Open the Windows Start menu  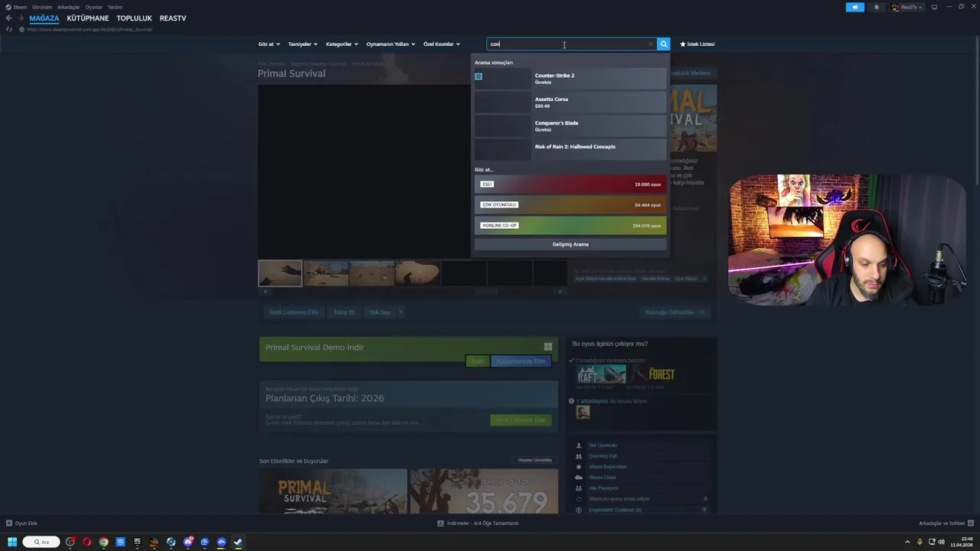pyautogui.click(x=11, y=542)
